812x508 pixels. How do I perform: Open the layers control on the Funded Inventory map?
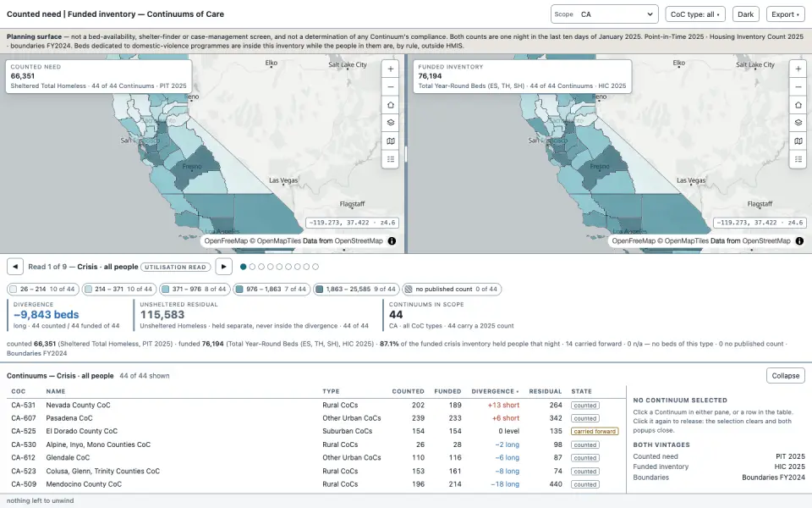coord(798,123)
